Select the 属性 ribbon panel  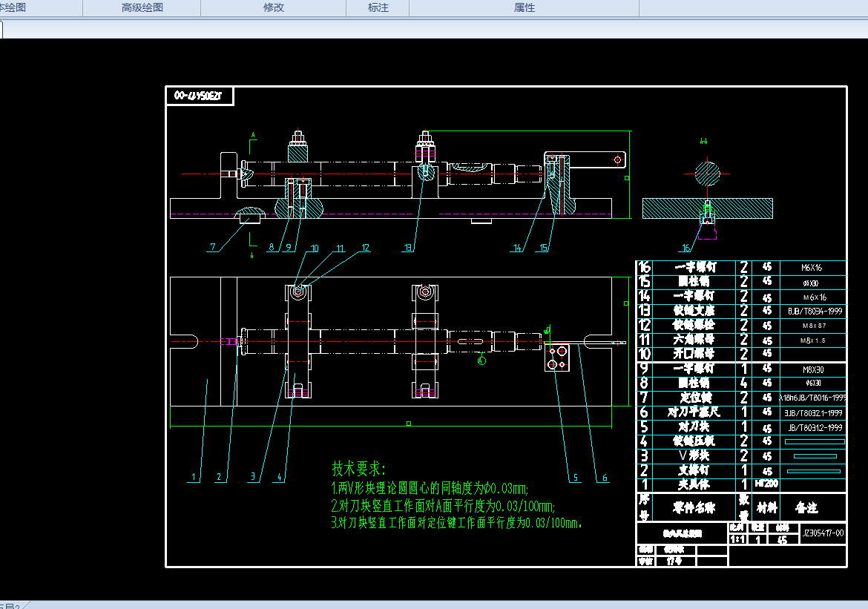(x=525, y=8)
